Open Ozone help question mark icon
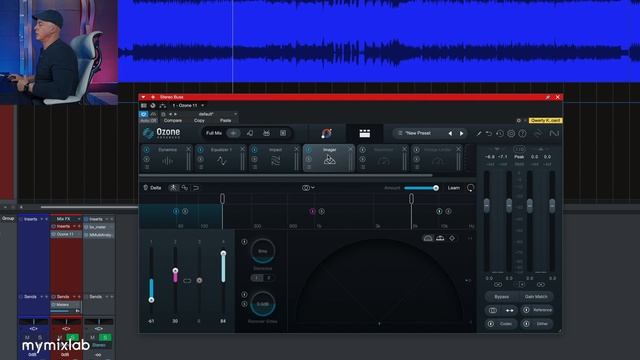The width and height of the screenshot is (640, 360). 522,133
